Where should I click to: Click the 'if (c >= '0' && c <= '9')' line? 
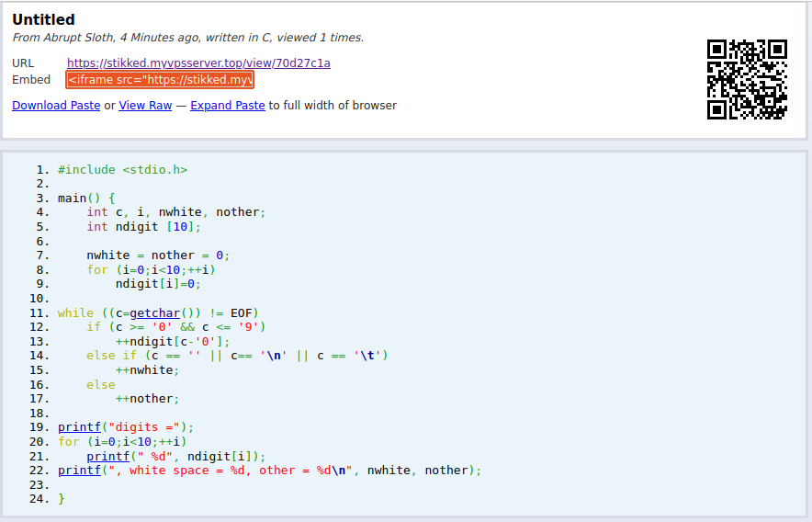(x=176, y=327)
